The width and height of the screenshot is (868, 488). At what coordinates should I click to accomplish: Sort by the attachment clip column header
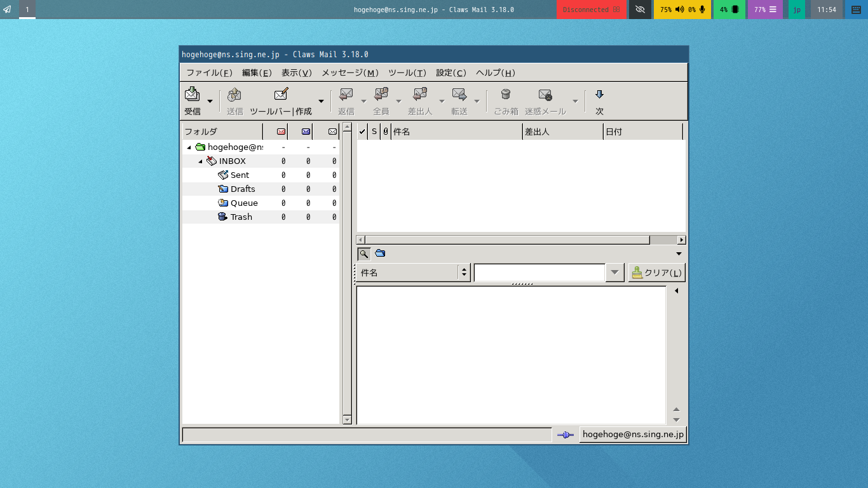click(x=386, y=132)
